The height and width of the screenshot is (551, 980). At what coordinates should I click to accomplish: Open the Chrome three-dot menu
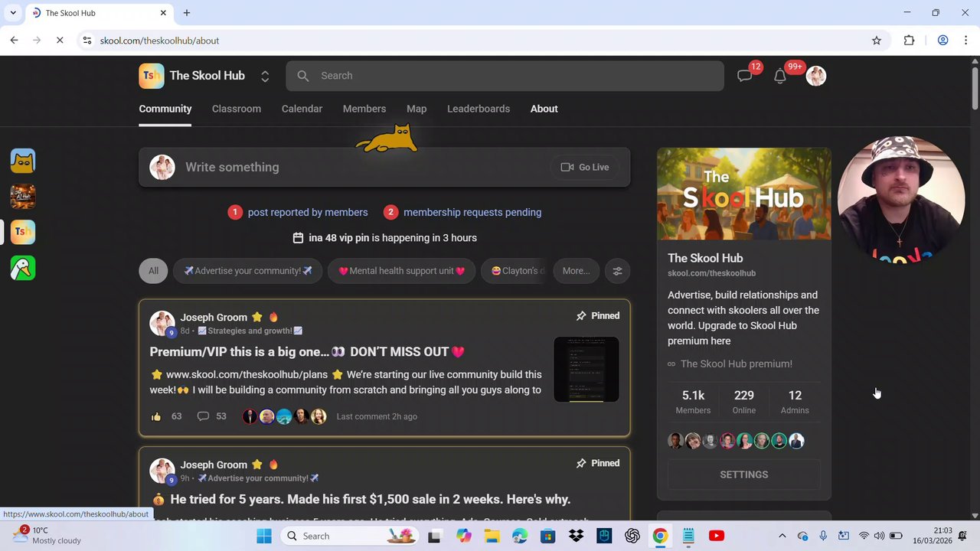click(967, 41)
